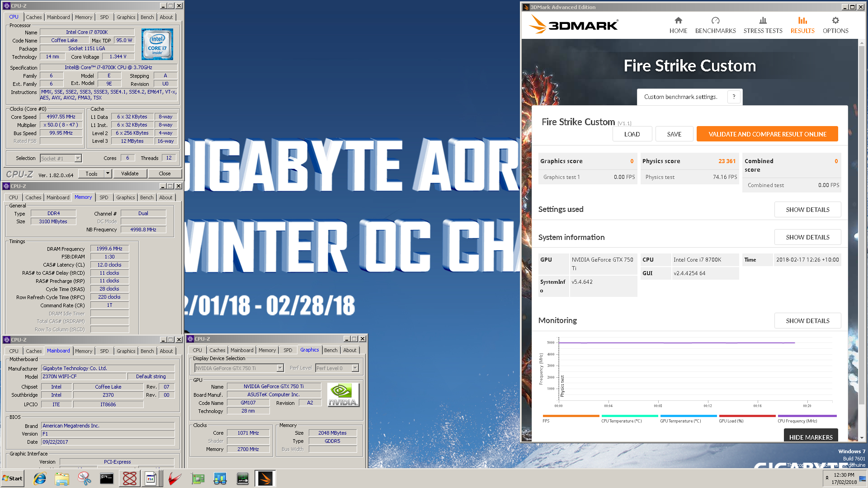Click LOAD button in 3DMark
Image resolution: width=868 pixels, height=488 pixels.
[632, 134]
